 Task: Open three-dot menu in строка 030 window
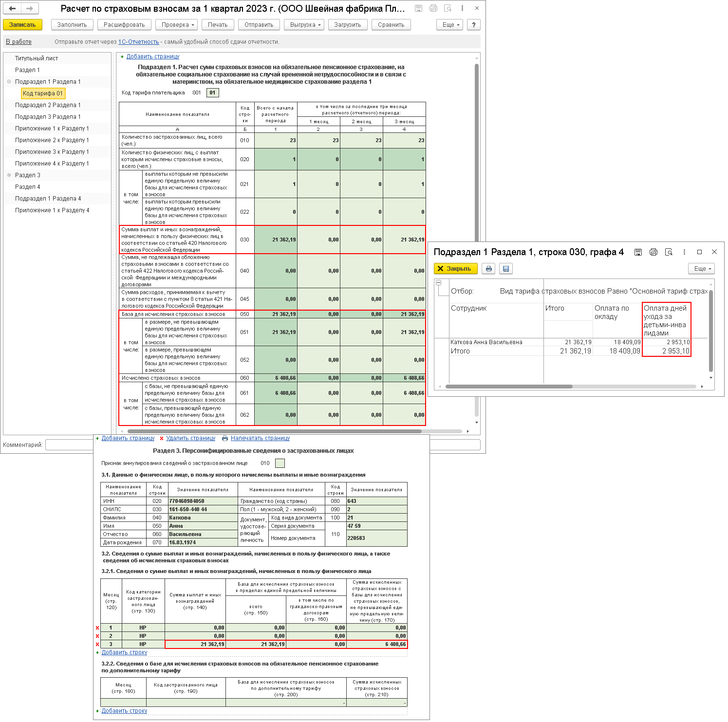tap(684, 252)
